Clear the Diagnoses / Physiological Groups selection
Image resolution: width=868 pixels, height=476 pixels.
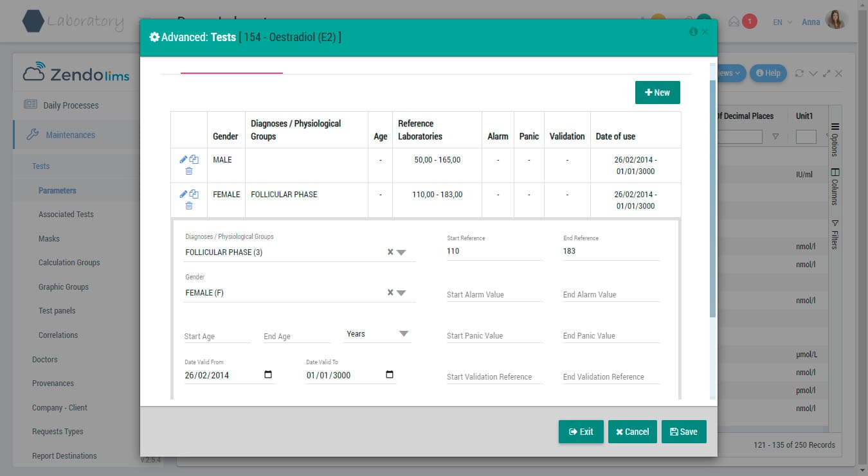[x=390, y=252]
